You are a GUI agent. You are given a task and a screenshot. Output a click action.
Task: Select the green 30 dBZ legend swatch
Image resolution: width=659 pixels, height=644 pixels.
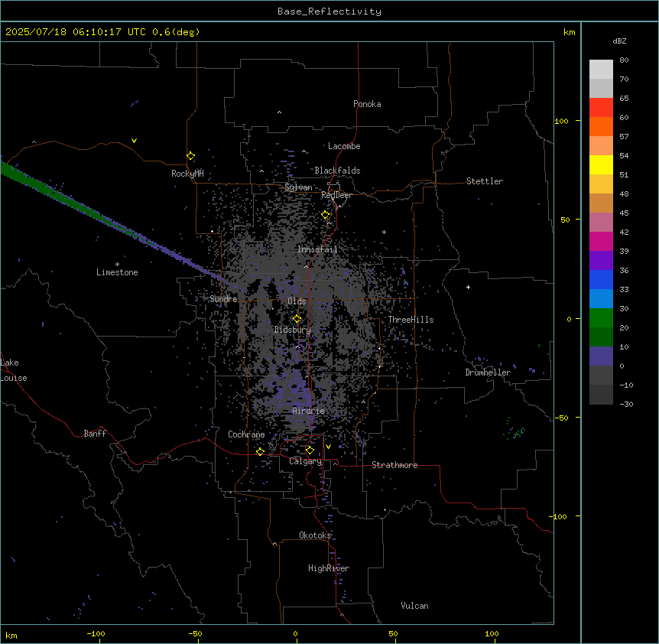tap(601, 318)
